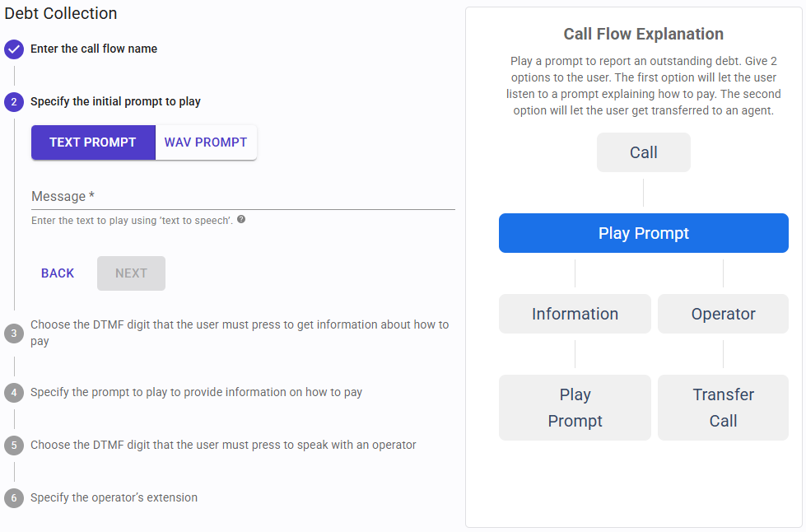Click the Information node

click(575, 314)
